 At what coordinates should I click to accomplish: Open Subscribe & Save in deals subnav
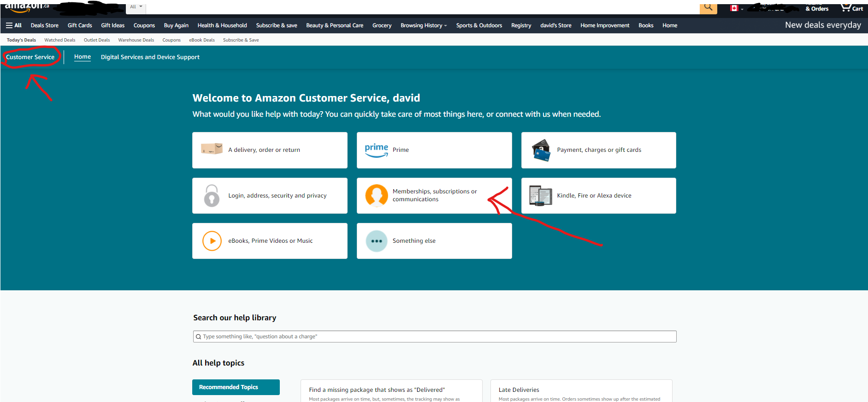241,40
